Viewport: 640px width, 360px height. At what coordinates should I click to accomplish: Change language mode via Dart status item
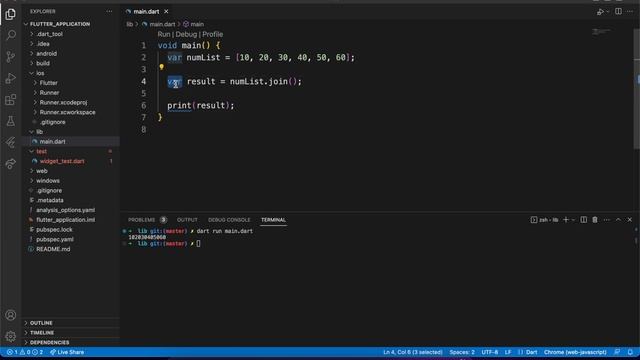pyautogui.click(x=531, y=352)
